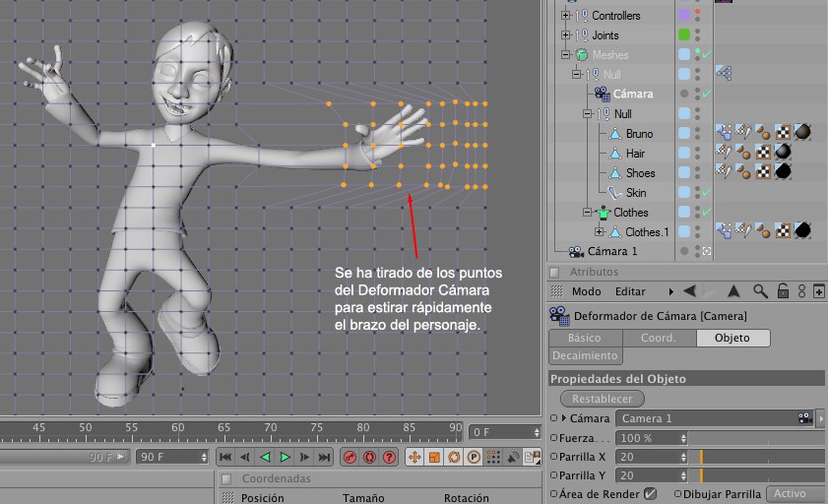Screen dimensions: 828x504
Task: Expand the Controllers tree node
Action: tap(566, 16)
